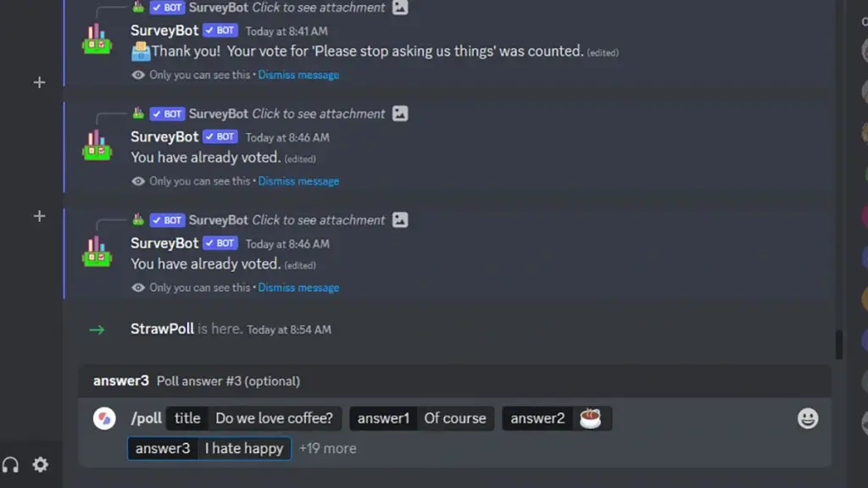The image size is (868, 488).
Task: Select the answer3 field containing 'I hate happy'
Action: click(x=209, y=448)
